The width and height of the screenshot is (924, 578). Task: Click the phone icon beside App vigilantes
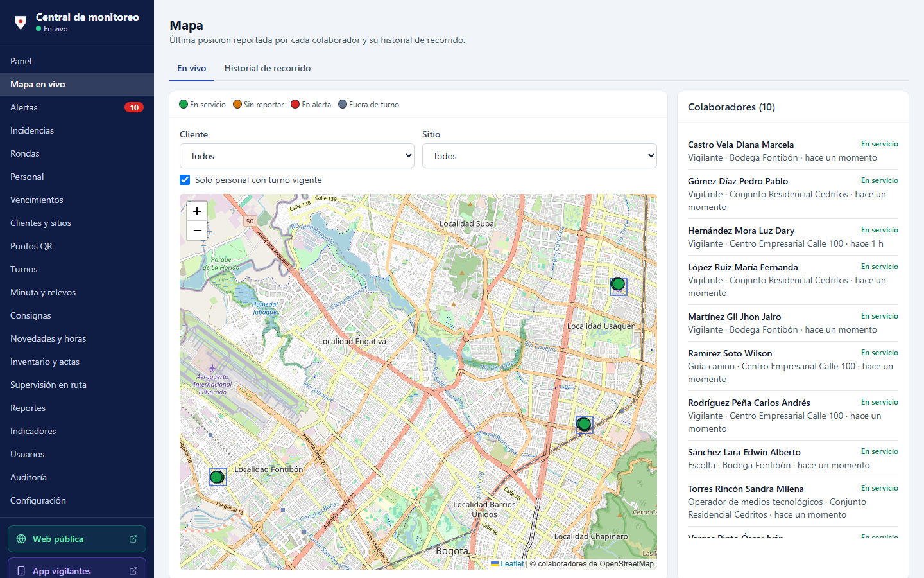(21, 571)
